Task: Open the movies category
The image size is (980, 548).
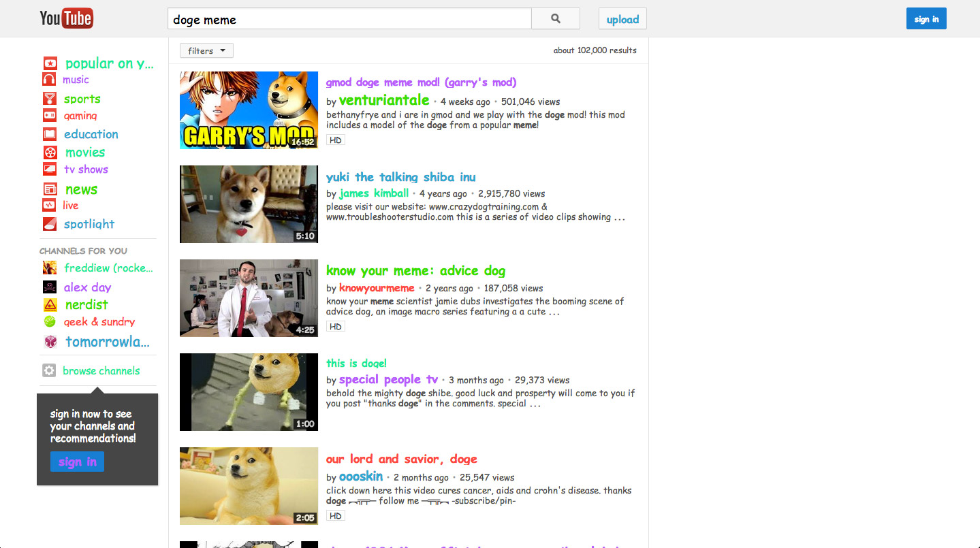Action: 85,152
